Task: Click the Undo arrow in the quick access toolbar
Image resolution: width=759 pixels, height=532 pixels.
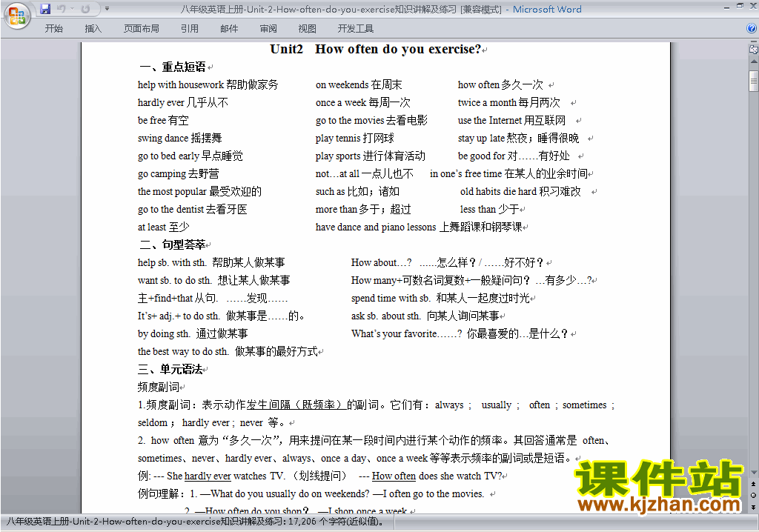Action: coord(61,9)
